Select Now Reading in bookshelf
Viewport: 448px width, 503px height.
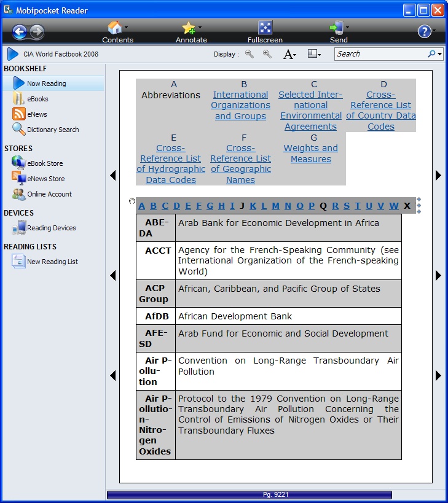click(x=53, y=84)
